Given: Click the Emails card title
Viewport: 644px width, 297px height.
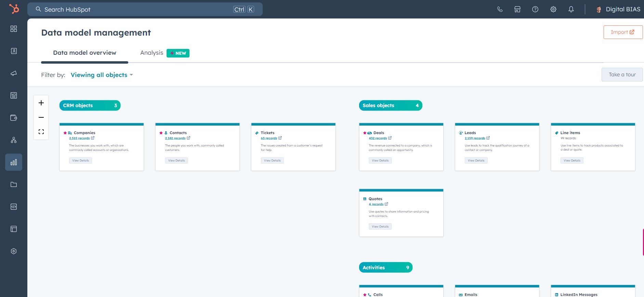Looking at the screenshot, I should click(471, 295).
